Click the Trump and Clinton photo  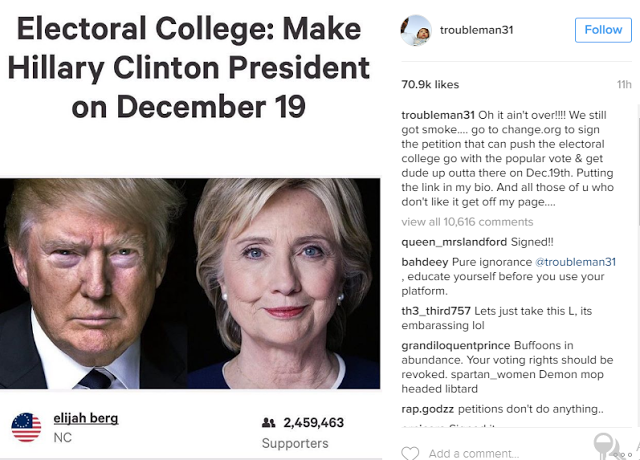190,283
